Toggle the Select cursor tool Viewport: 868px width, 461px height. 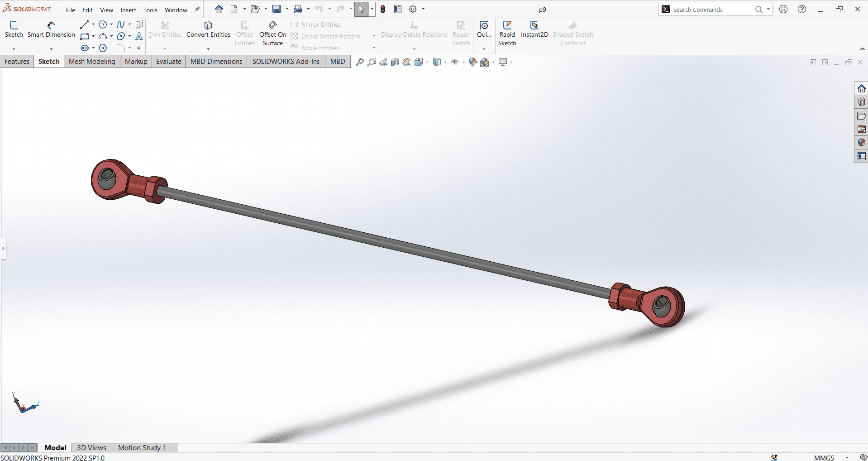click(x=362, y=9)
